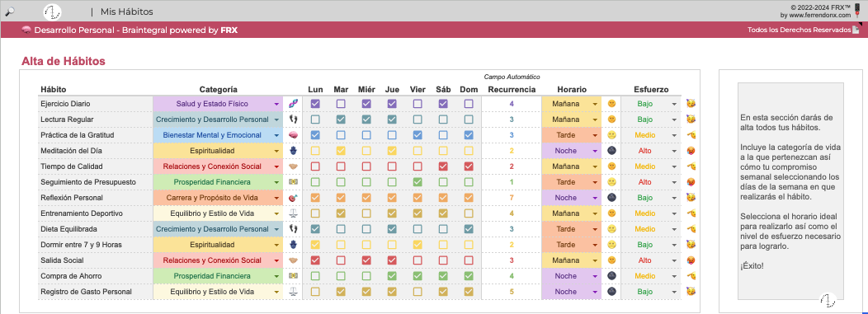Check Mar for Ejercicio Diario
This screenshot has height=314, width=868.
click(x=341, y=103)
